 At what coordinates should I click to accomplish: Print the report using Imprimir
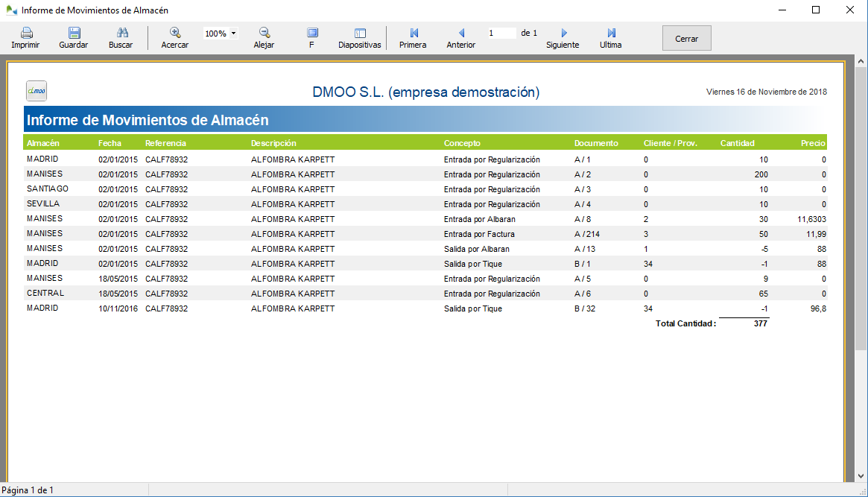pos(25,37)
